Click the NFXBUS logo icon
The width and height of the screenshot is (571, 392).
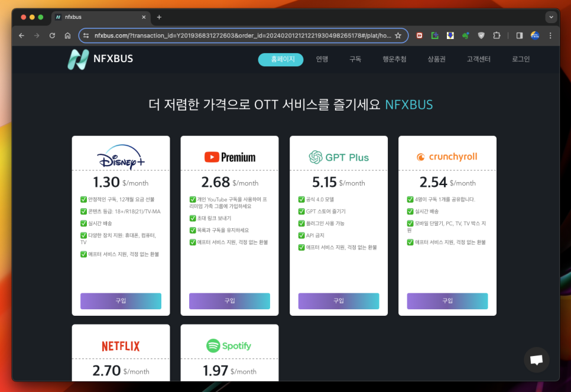tap(78, 59)
